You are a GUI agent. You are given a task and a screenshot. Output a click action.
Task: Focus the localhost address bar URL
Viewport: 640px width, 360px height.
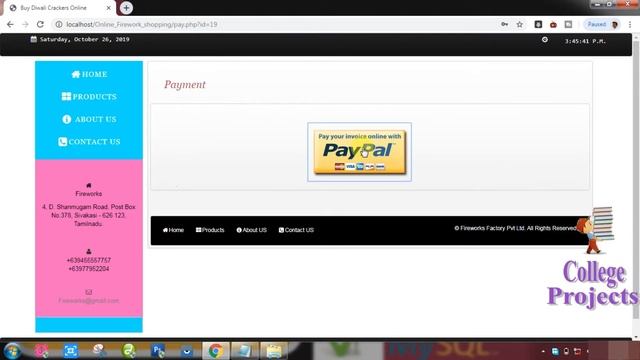[x=142, y=24]
